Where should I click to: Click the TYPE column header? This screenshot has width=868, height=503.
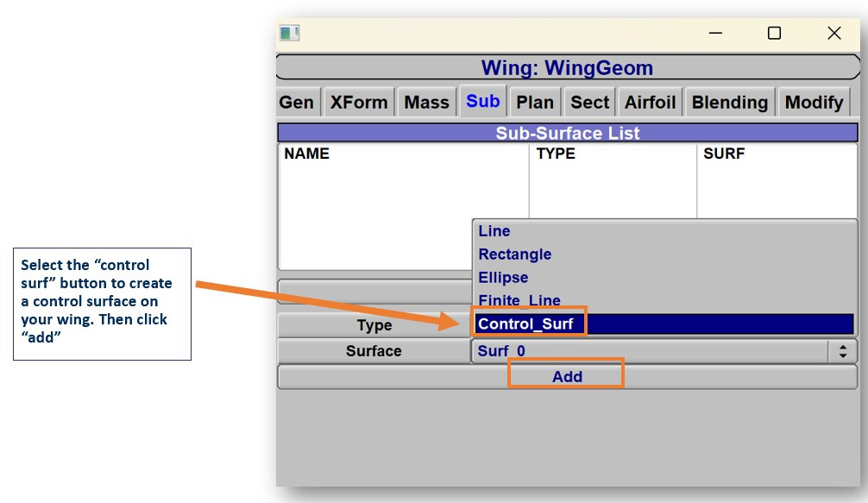click(x=556, y=154)
